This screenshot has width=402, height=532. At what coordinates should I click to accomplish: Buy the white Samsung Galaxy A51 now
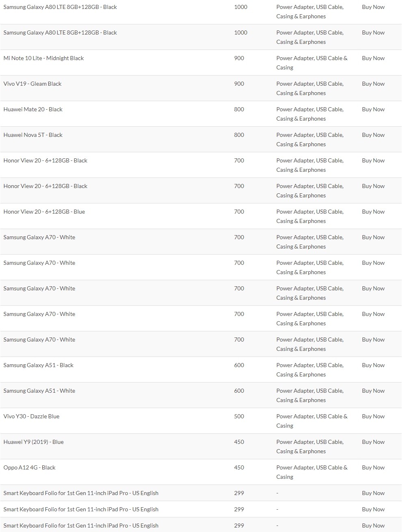pos(373,391)
